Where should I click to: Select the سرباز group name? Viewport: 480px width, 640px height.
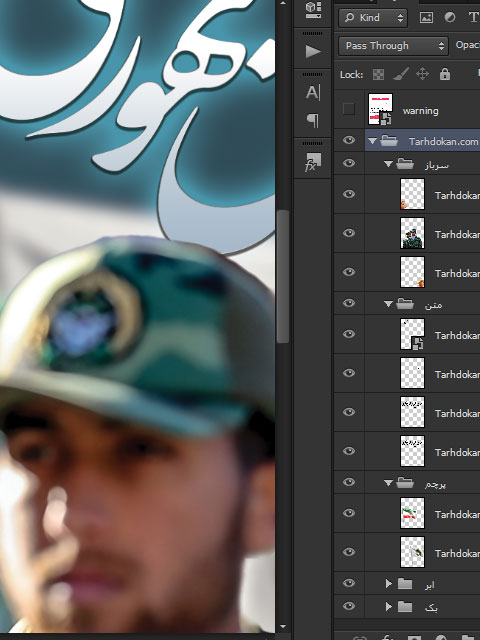[x=436, y=164]
